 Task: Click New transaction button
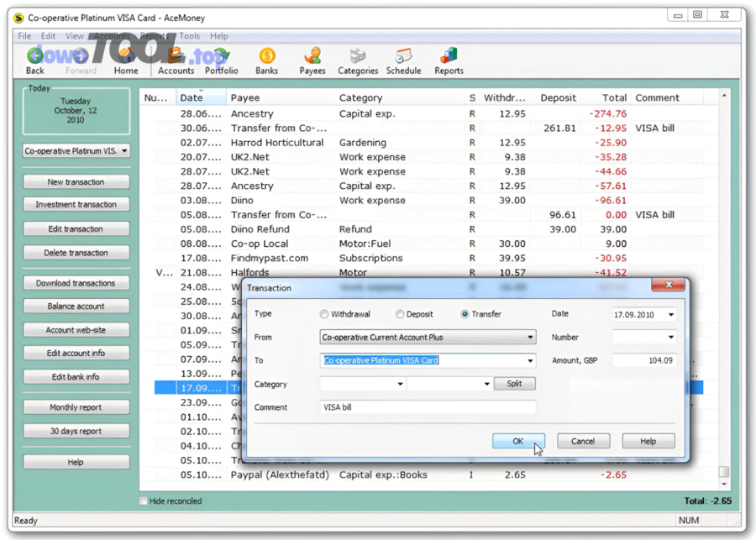(76, 181)
